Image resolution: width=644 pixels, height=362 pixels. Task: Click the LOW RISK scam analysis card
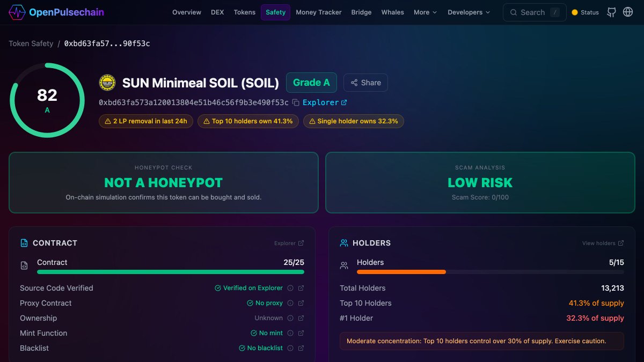[x=480, y=182]
